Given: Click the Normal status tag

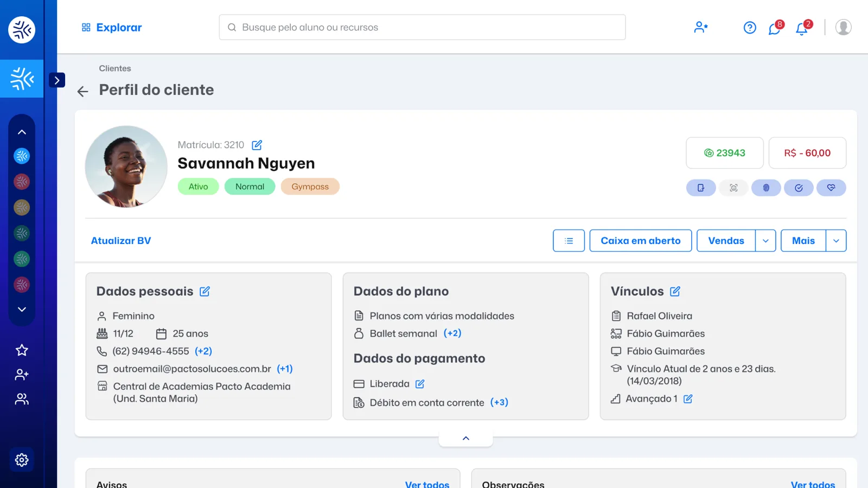Looking at the screenshot, I should pyautogui.click(x=250, y=187).
